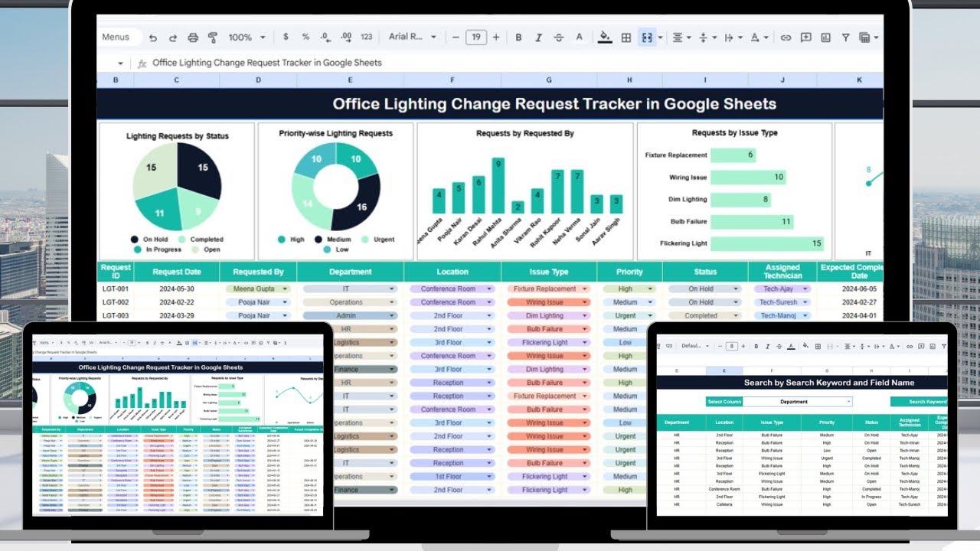Toggle italic formatting
Viewport: 980px width, 551px height.
pos(538,37)
